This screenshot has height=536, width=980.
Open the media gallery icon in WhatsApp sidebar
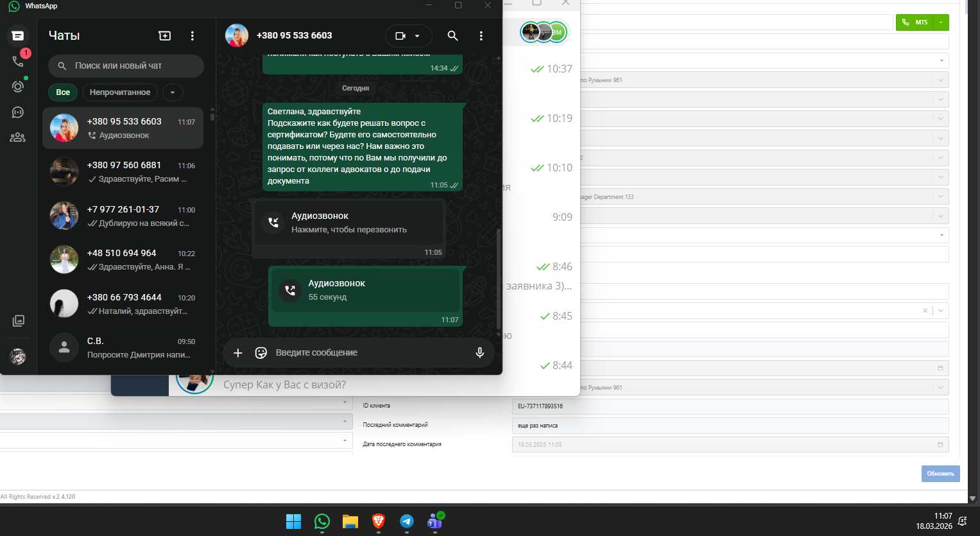pos(18,320)
